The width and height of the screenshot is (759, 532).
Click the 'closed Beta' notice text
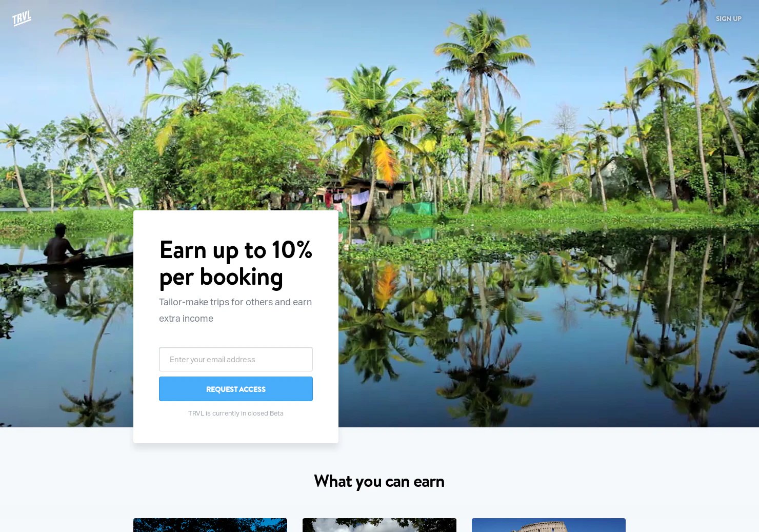(236, 413)
